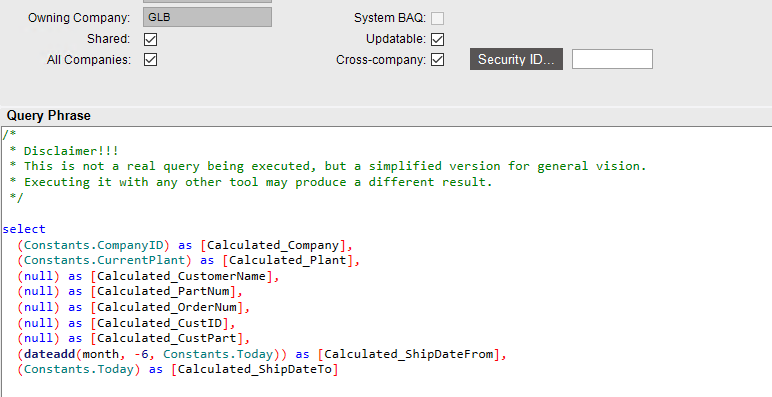
Task: Toggle the Updatable checkbox
Action: point(437,39)
